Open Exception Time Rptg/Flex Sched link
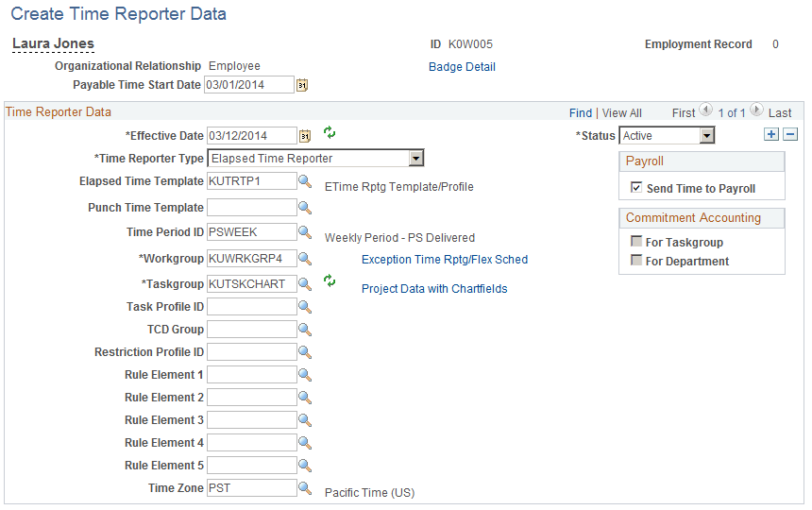Image resolution: width=812 pixels, height=510 pixels. 445,260
